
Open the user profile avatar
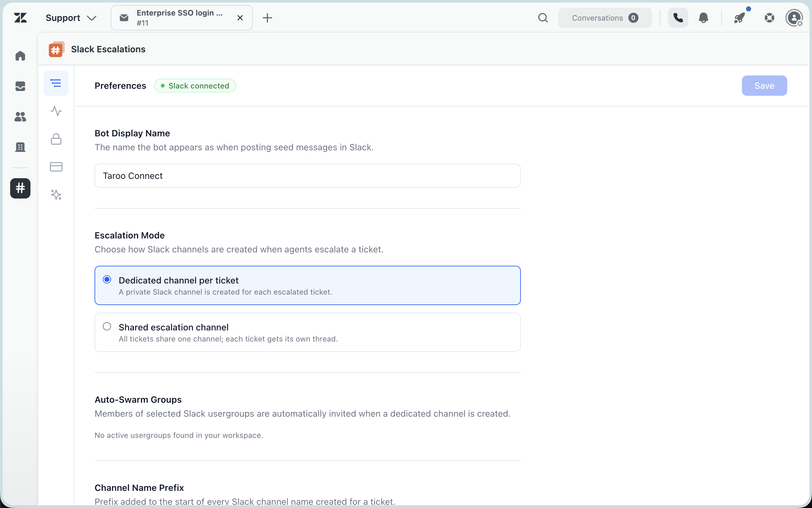(794, 18)
